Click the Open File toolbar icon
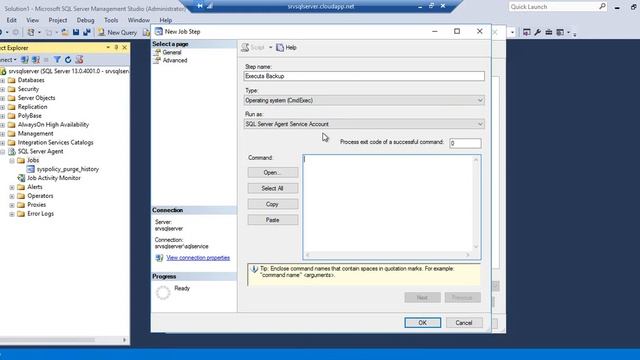Image resolution: width=640 pixels, height=360 pixels. pos(65,32)
